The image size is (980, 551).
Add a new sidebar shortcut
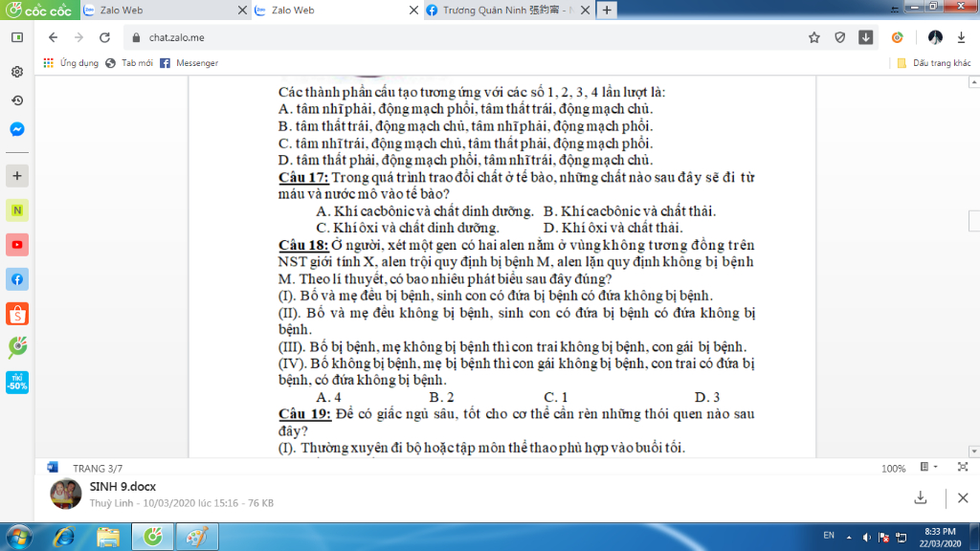[x=17, y=176]
